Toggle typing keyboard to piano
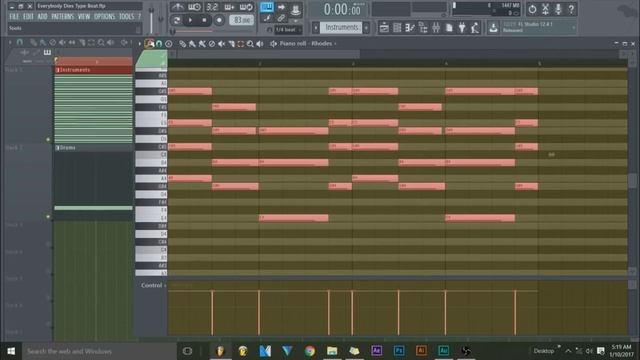 point(267,7)
